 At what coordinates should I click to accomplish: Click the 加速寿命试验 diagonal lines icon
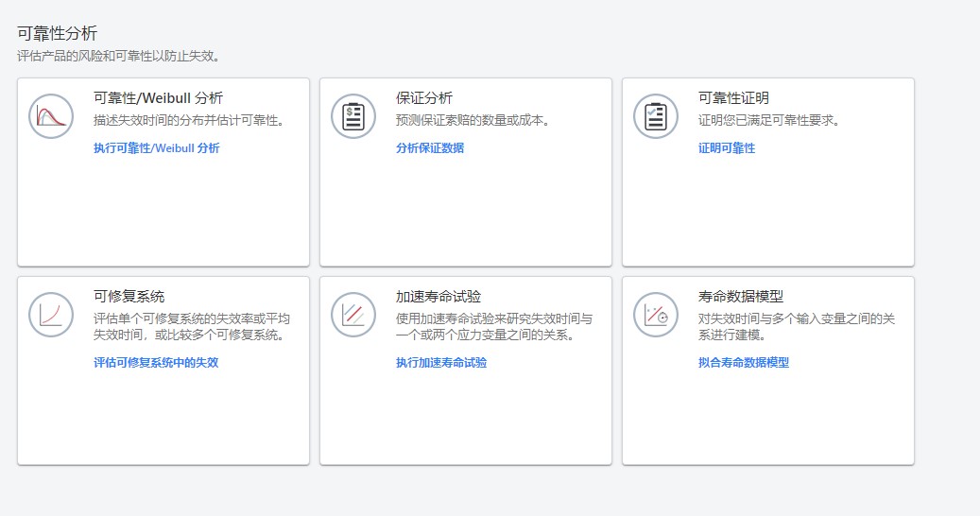coord(353,315)
